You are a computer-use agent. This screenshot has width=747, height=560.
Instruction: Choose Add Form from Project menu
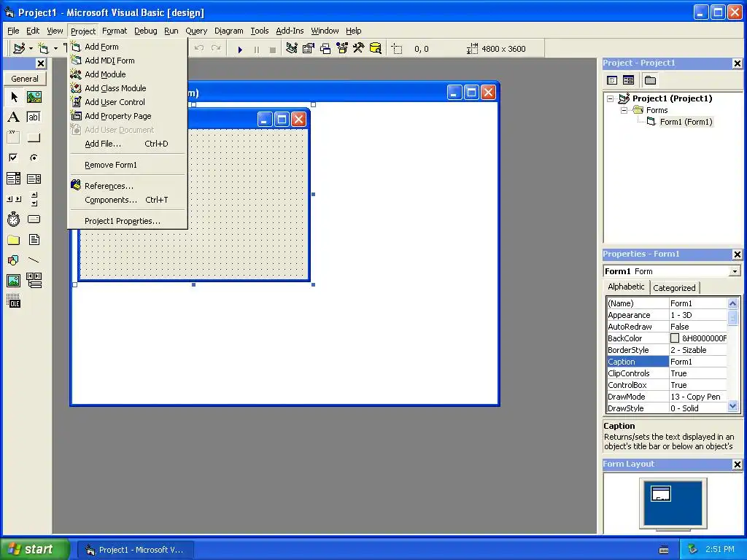(128, 47)
